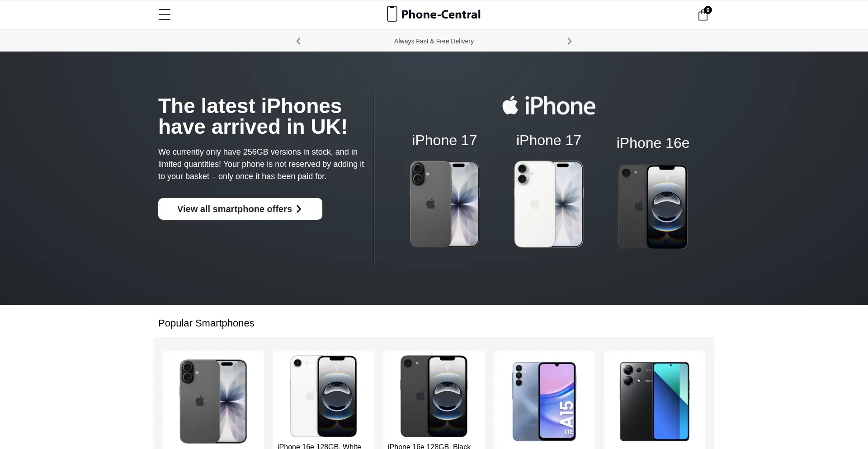This screenshot has height=449, width=868.
Task: Open the hamburger navigation menu
Action: pos(165,14)
